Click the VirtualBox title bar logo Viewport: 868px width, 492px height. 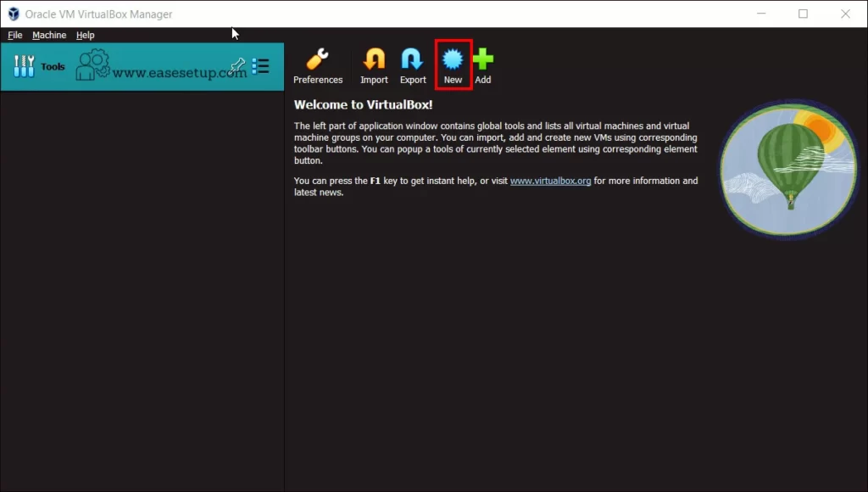(x=14, y=14)
